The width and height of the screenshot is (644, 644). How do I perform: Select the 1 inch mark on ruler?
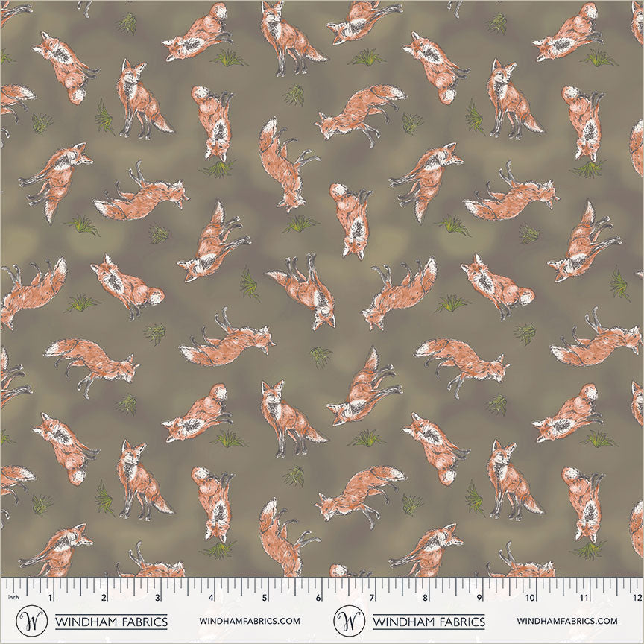click(50, 597)
